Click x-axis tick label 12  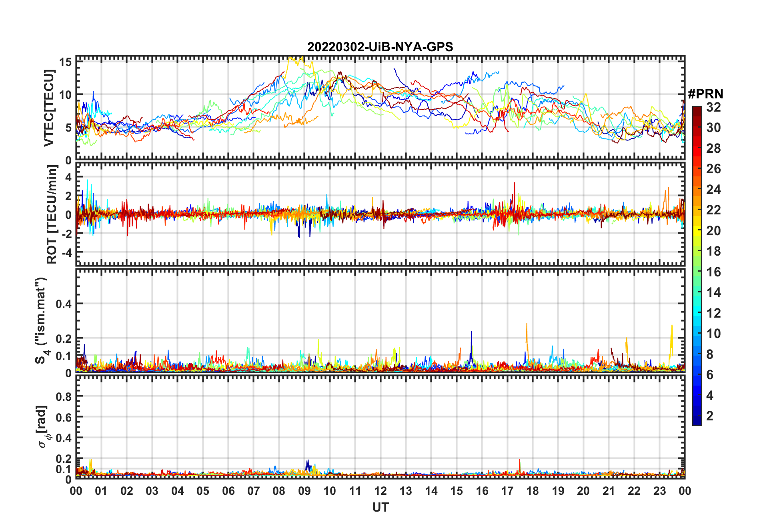(x=380, y=491)
